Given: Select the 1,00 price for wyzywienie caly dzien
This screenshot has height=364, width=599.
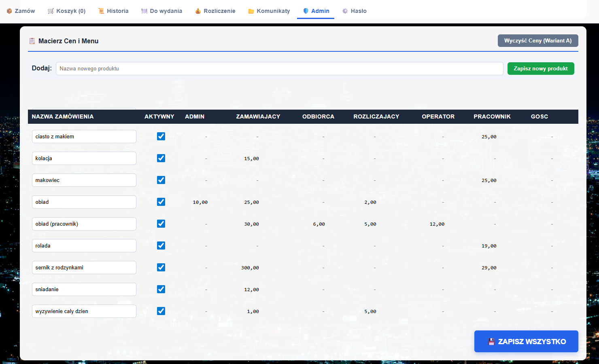Looking at the screenshot, I should coord(253,311).
